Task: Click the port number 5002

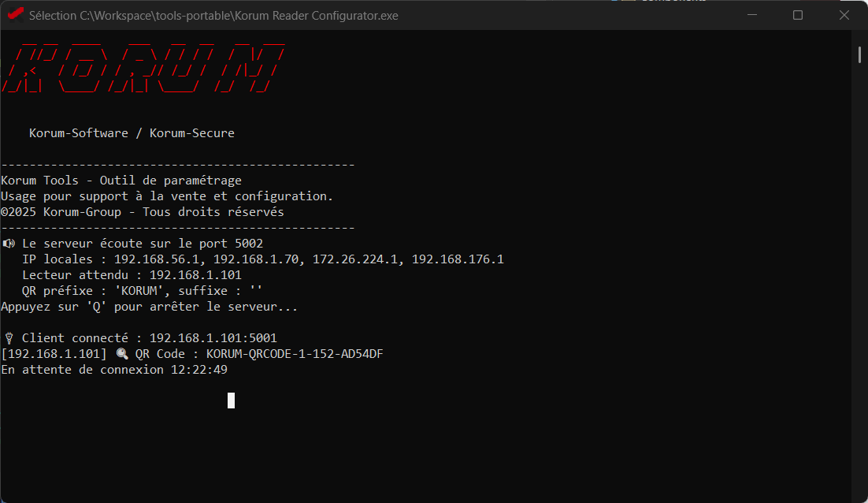Action: (249, 244)
